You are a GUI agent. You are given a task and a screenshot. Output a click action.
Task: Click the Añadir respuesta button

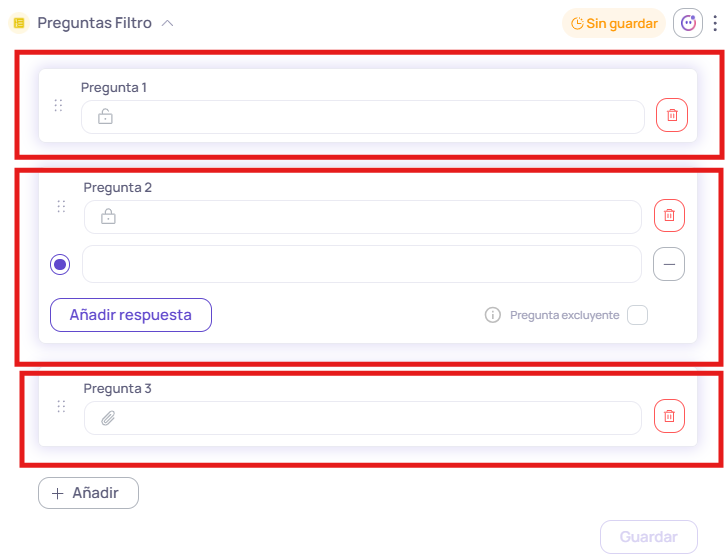click(130, 315)
